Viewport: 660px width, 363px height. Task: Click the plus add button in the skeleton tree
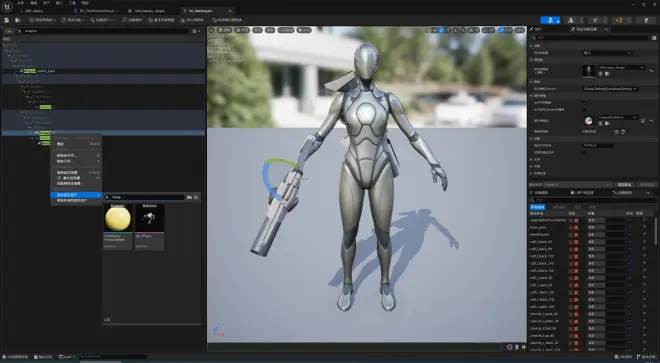coord(9,31)
